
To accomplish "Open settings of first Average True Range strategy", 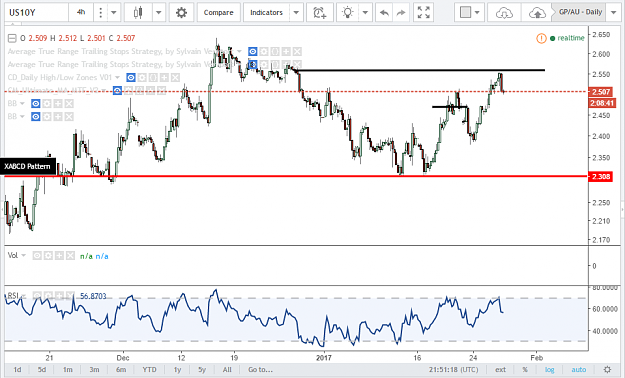I will [263, 51].
